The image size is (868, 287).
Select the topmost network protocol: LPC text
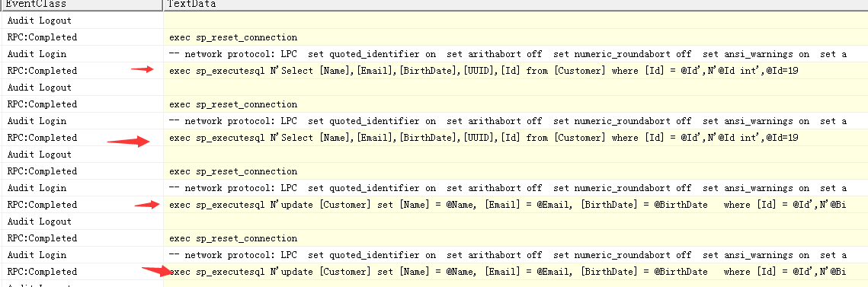tap(508, 54)
